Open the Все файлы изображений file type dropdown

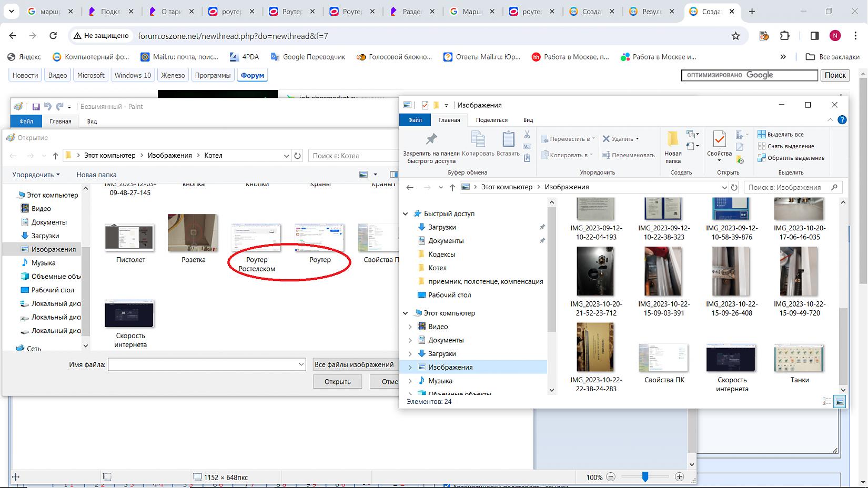tap(355, 364)
